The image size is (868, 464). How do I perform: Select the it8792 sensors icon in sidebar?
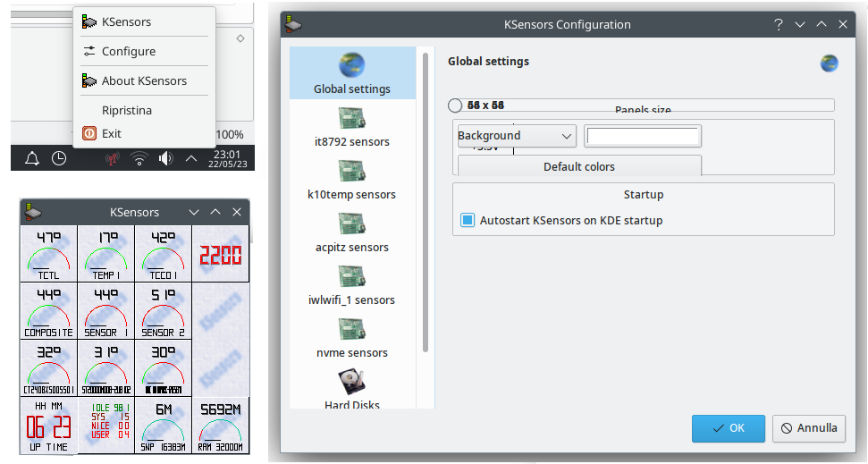tap(352, 119)
